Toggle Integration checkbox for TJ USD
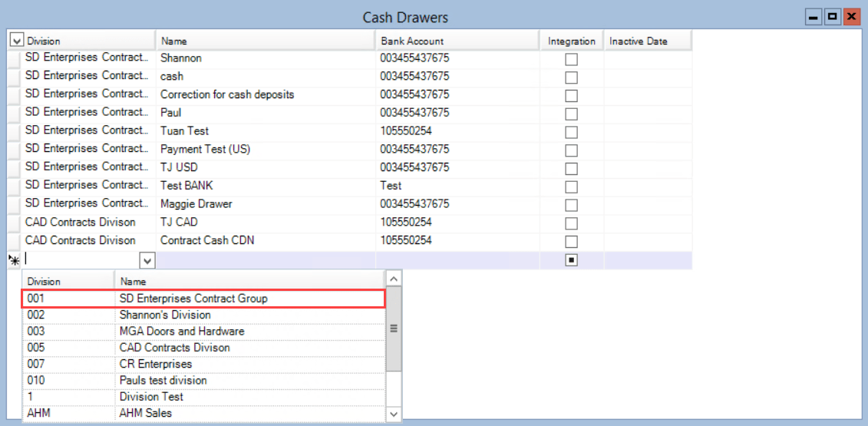 pos(571,169)
